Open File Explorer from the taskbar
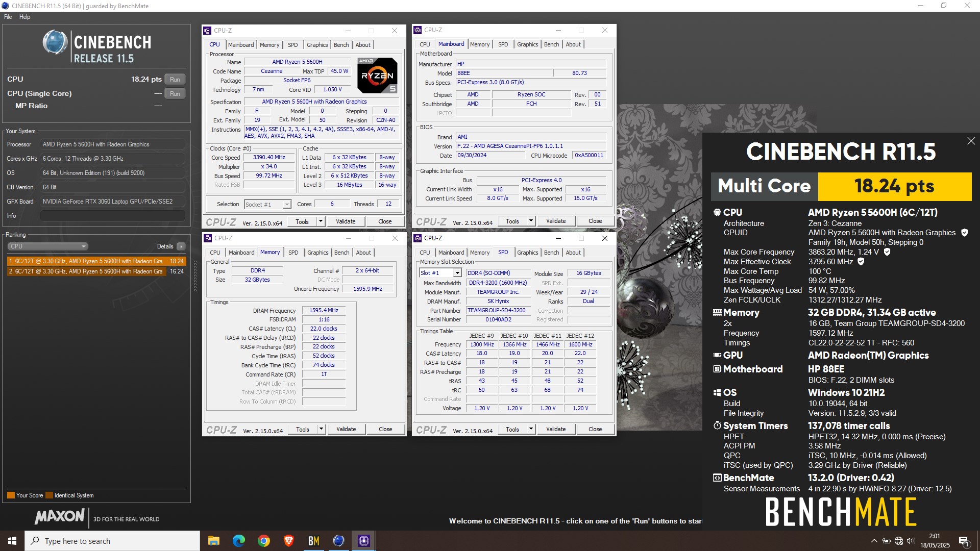This screenshot has height=551, width=980. [x=214, y=541]
